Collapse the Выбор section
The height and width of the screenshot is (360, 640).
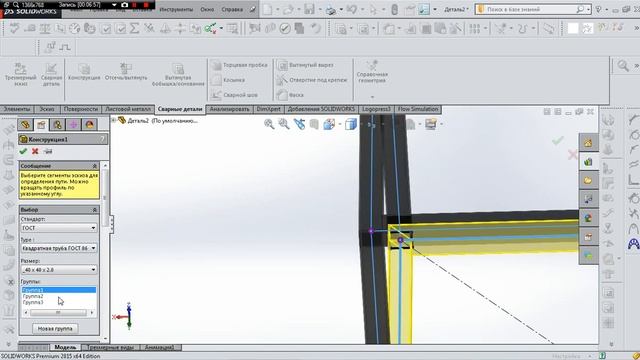tap(95, 210)
